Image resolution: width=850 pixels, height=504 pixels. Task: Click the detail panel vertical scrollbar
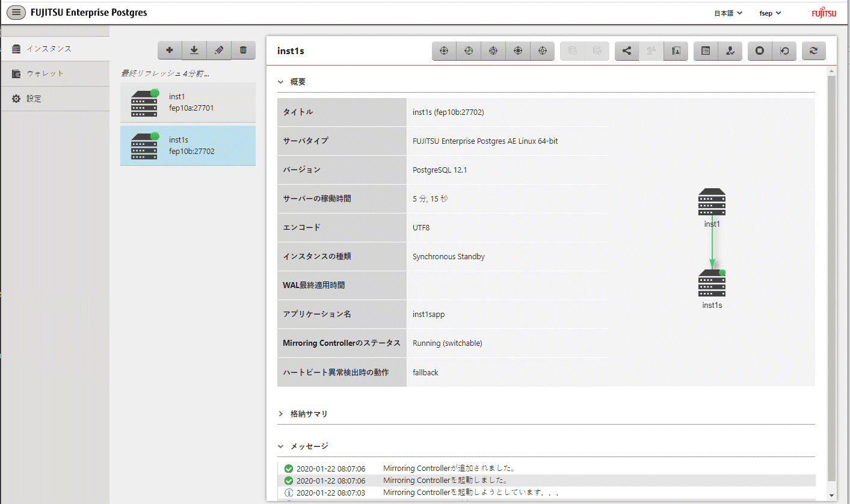coord(831,278)
